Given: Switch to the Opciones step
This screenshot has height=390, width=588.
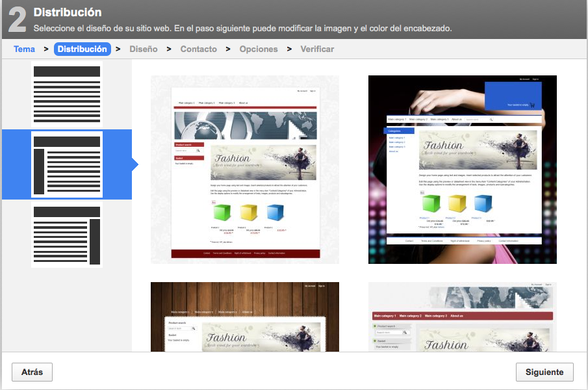Looking at the screenshot, I should click(x=258, y=49).
